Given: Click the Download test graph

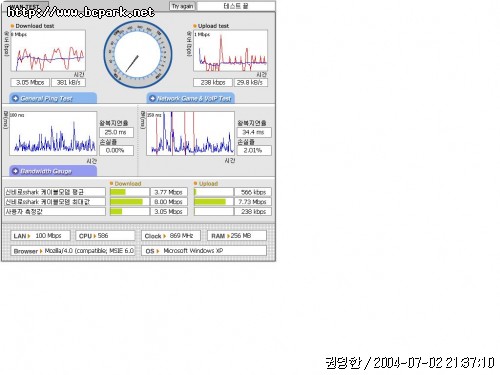Looking at the screenshot, I should [48, 51].
